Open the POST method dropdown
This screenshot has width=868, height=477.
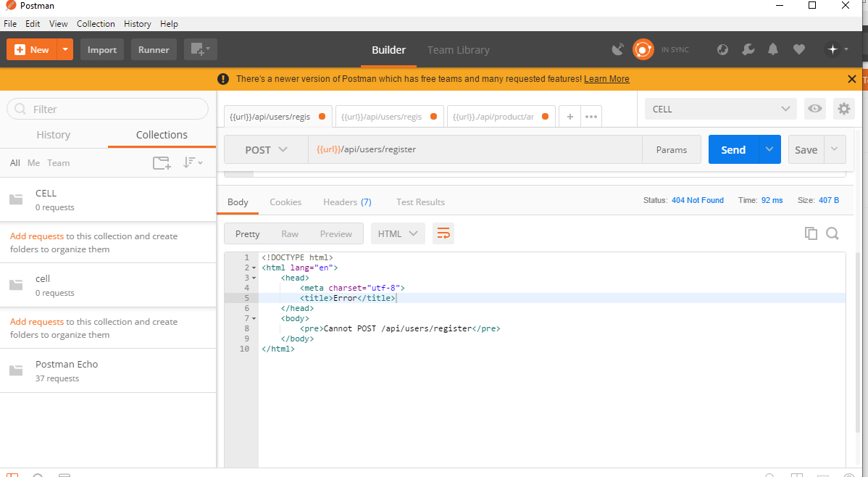(265, 149)
